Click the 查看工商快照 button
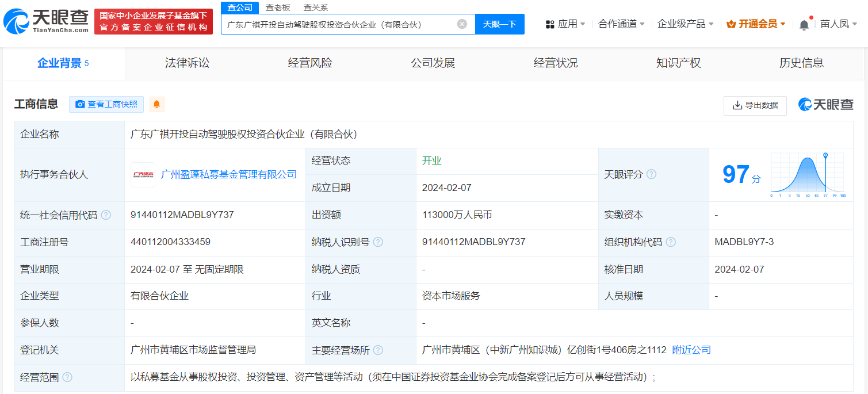The width and height of the screenshot is (868, 394). point(106,104)
